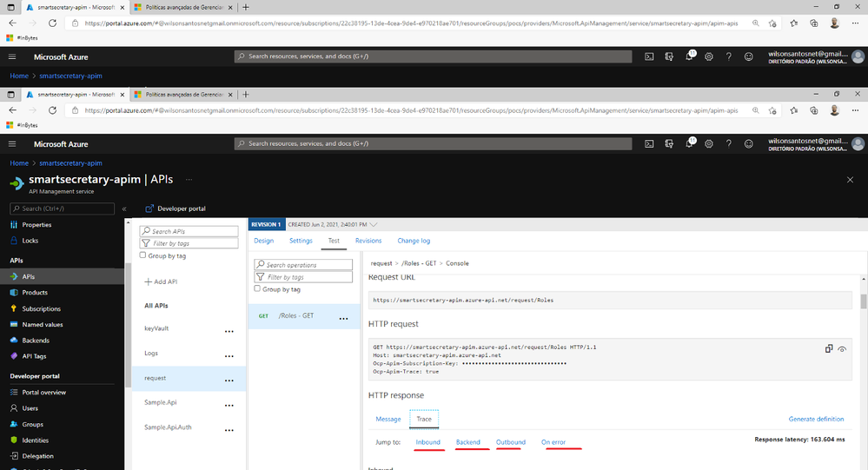This screenshot has height=470, width=868.
Task: Click the Portal overview icon in the sidebar
Action: tap(14, 392)
